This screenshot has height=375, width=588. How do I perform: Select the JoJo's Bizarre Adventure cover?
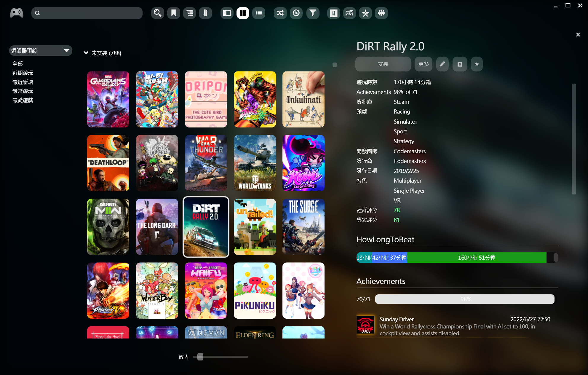coord(255,99)
